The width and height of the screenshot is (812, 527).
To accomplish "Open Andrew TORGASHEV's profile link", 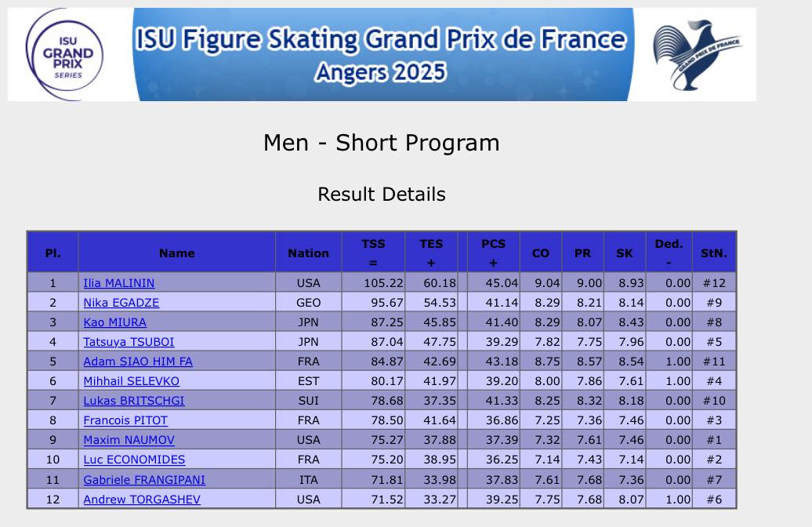I will click(142, 499).
